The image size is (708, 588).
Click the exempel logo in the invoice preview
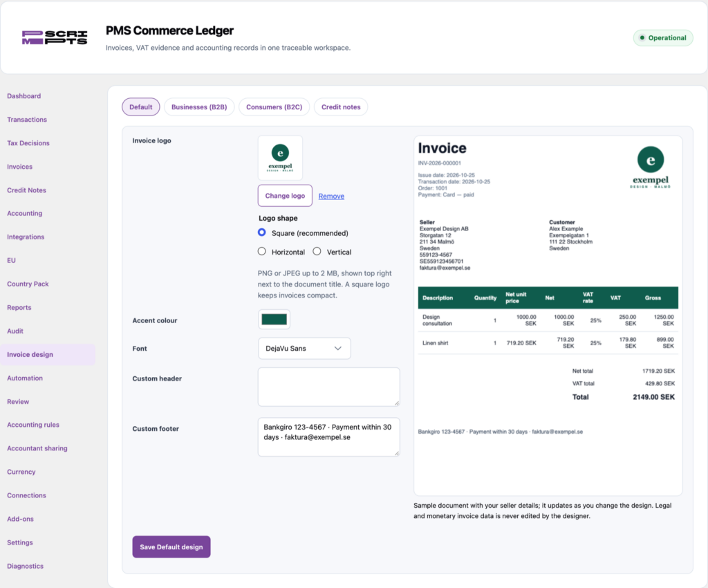tap(650, 167)
